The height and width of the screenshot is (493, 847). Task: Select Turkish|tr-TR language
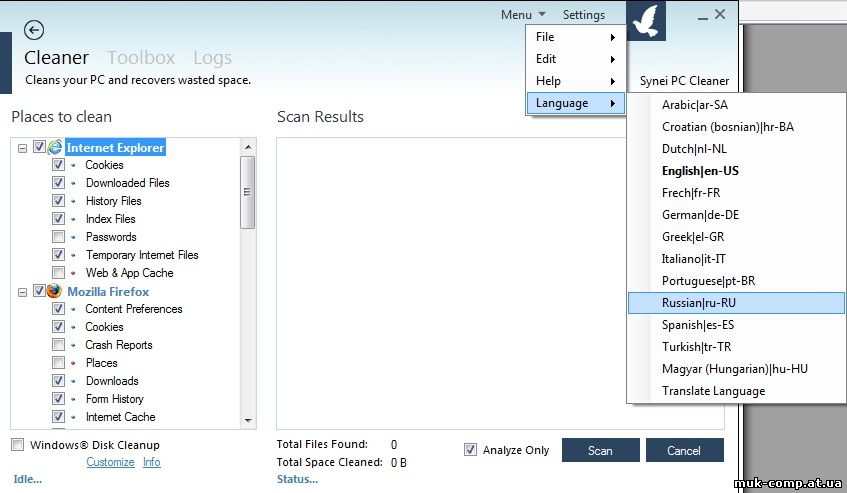pyautogui.click(x=736, y=347)
